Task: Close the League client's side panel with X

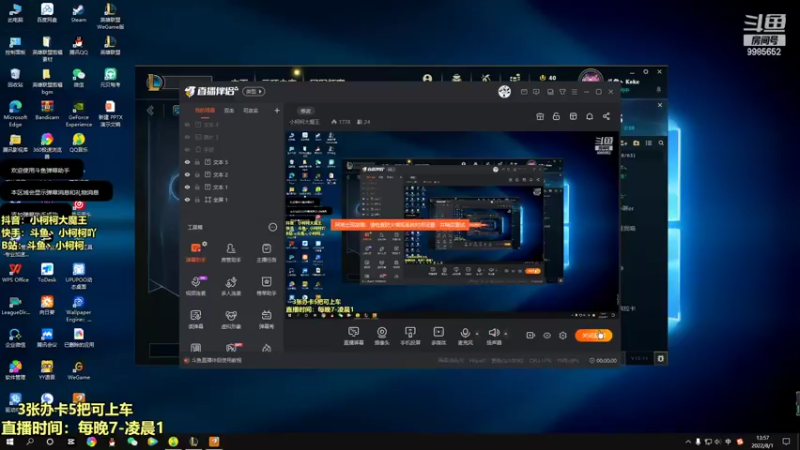Action: (x=660, y=105)
